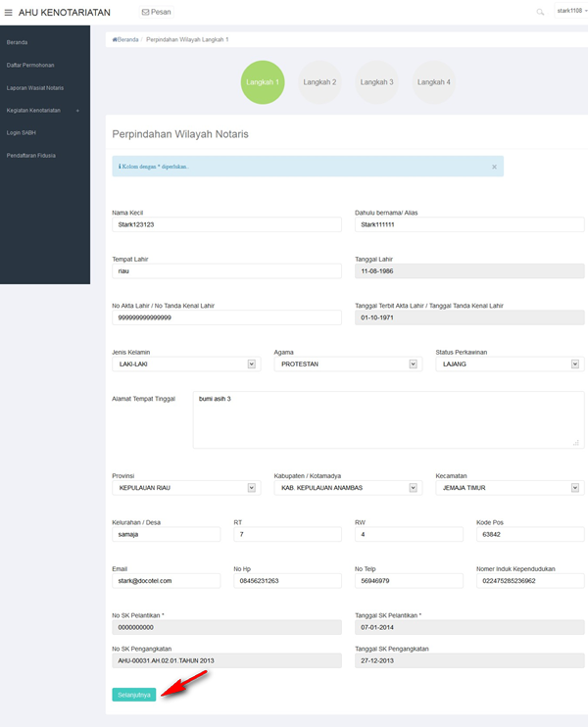Go to Langkah 4 step circle

pyautogui.click(x=434, y=82)
